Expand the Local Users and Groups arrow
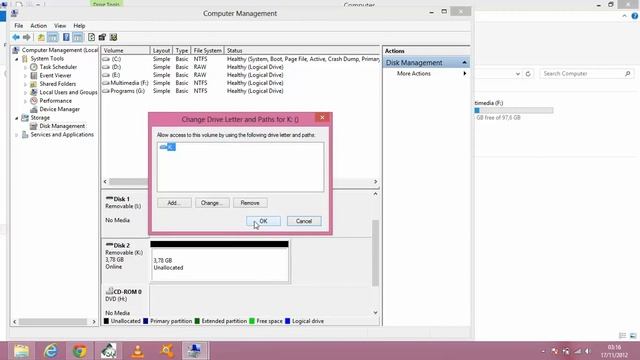 point(25,92)
